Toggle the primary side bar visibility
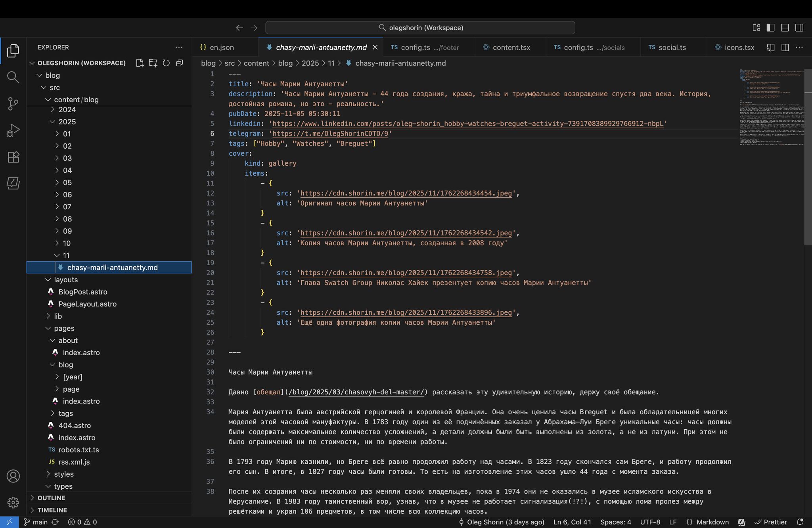812x528 pixels. coord(770,28)
